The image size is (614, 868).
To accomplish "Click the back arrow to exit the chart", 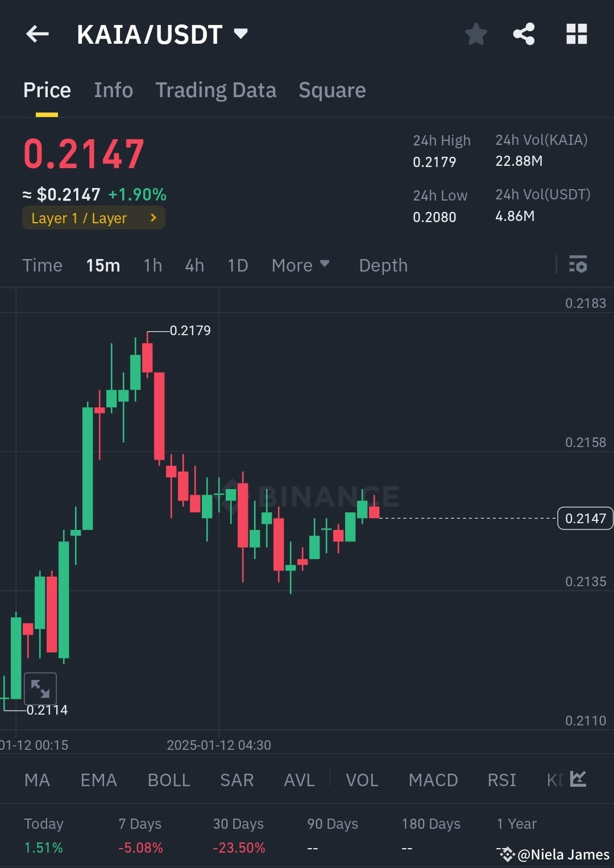I will tap(37, 34).
